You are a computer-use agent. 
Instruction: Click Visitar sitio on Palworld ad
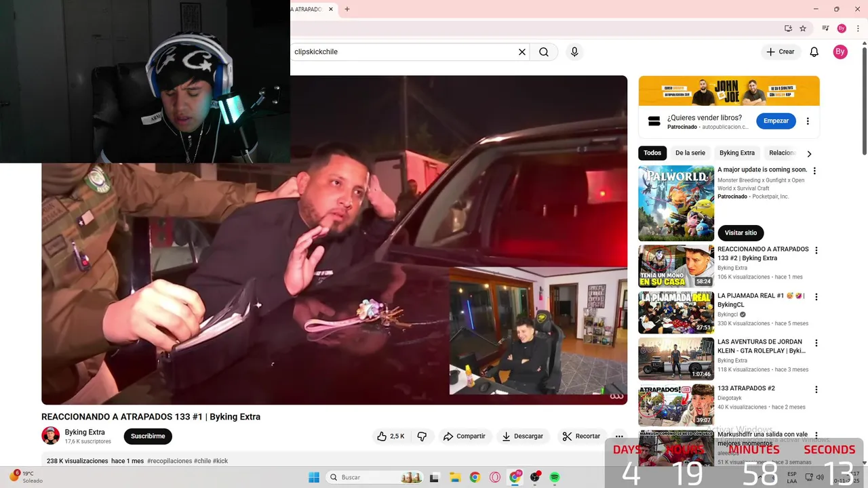[741, 233]
